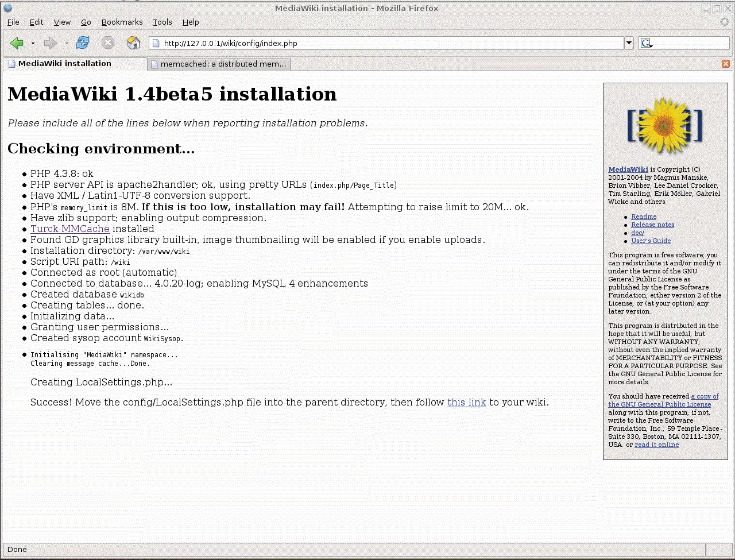Go to the Home page icon
Screen dimensions: 735x560
click(133, 43)
